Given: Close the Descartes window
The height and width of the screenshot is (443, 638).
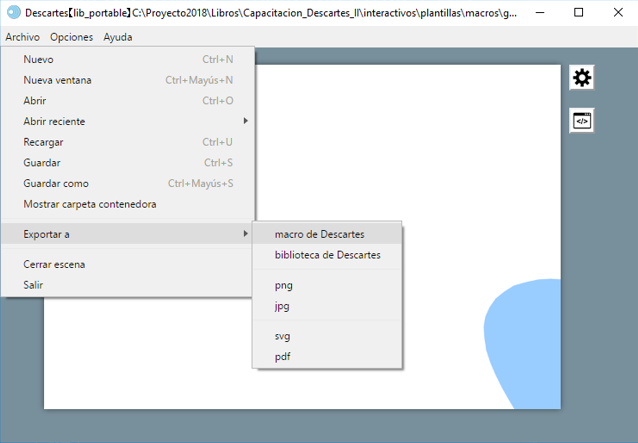Looking at the screenshot, I should click(618, 13).
